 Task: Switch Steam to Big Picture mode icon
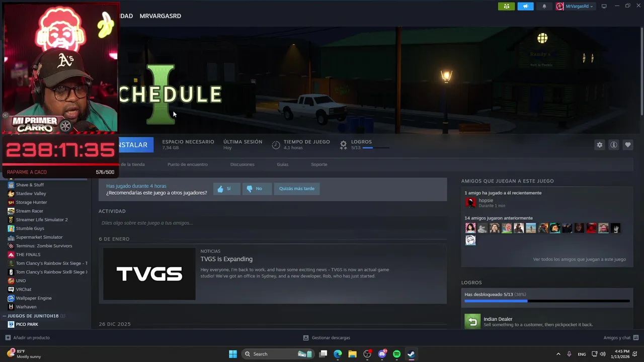coord(604,6)
